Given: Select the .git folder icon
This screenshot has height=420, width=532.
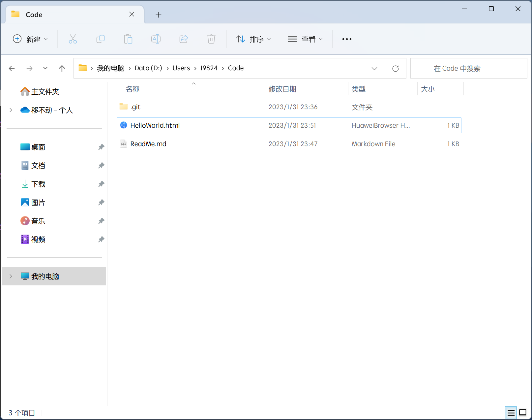Looking at the screenshot, I should point(124,107).
